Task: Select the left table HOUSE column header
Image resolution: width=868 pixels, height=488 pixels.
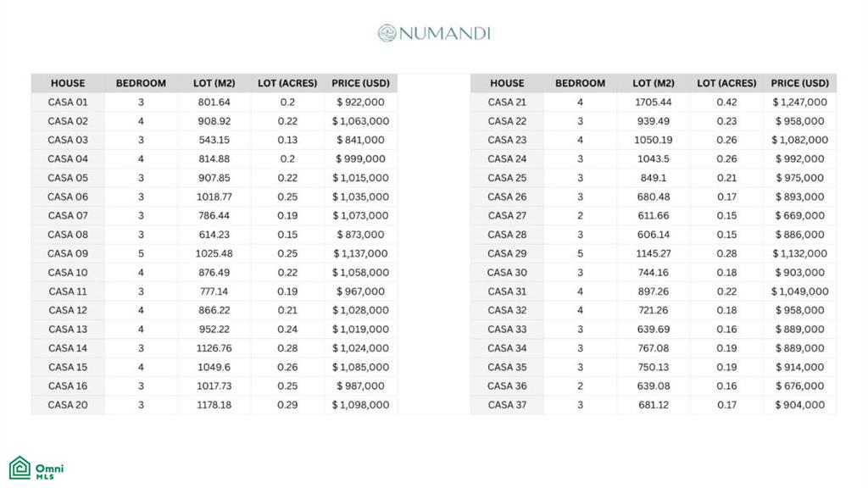Action: pos(68,83)
